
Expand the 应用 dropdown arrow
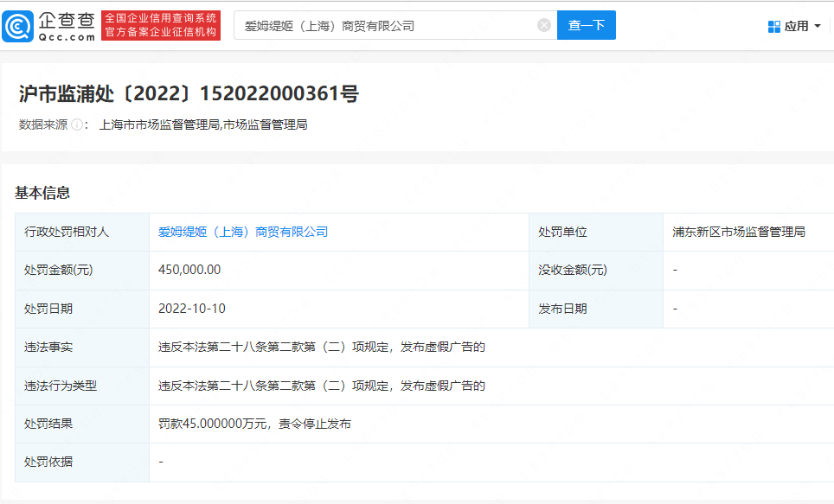818,26
